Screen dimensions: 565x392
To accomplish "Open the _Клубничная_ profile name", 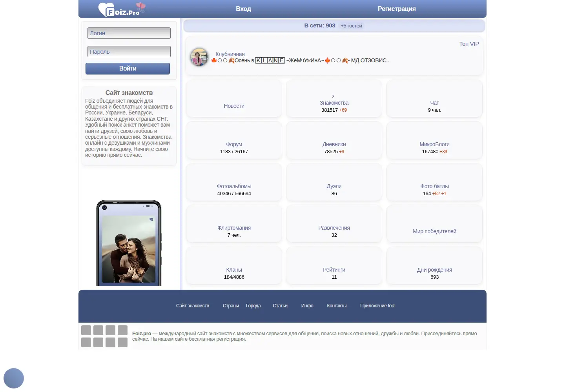I will (230, 54).
